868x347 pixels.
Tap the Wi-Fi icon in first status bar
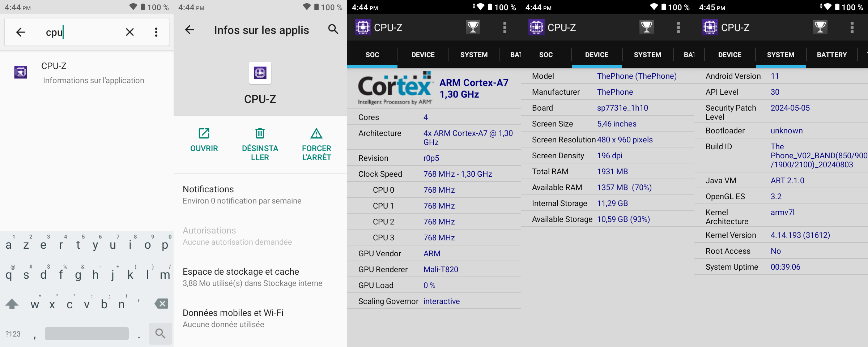tap(133, 7)
